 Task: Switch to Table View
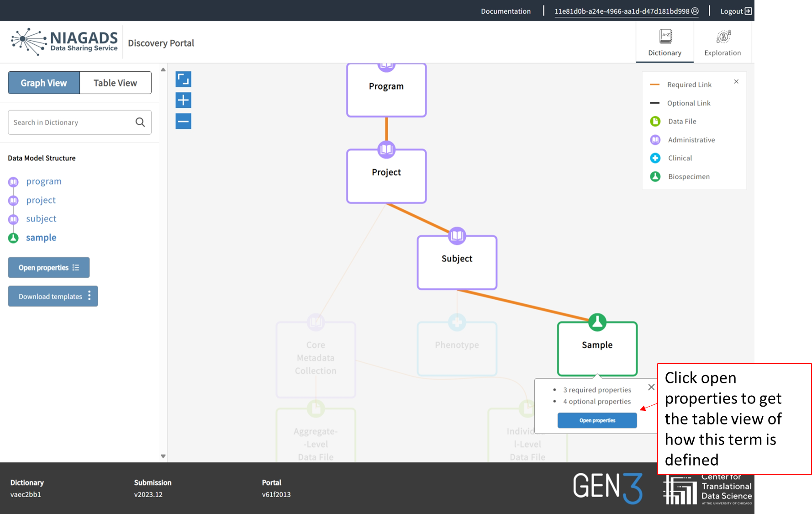[115, 83]
